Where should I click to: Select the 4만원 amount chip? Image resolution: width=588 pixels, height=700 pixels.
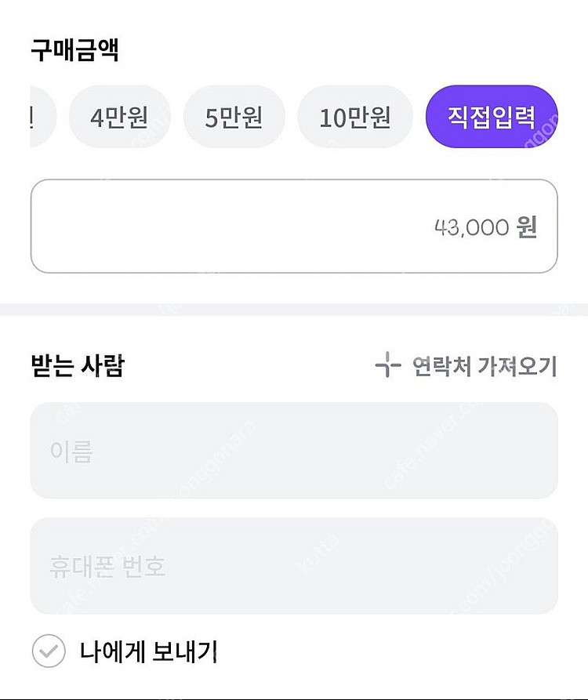[x=119, y=117]
